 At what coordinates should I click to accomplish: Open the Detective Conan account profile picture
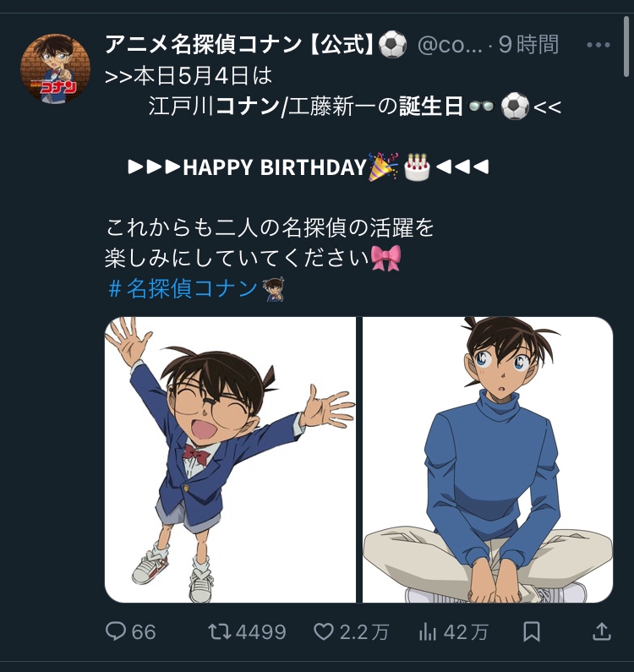coord(55,69)
